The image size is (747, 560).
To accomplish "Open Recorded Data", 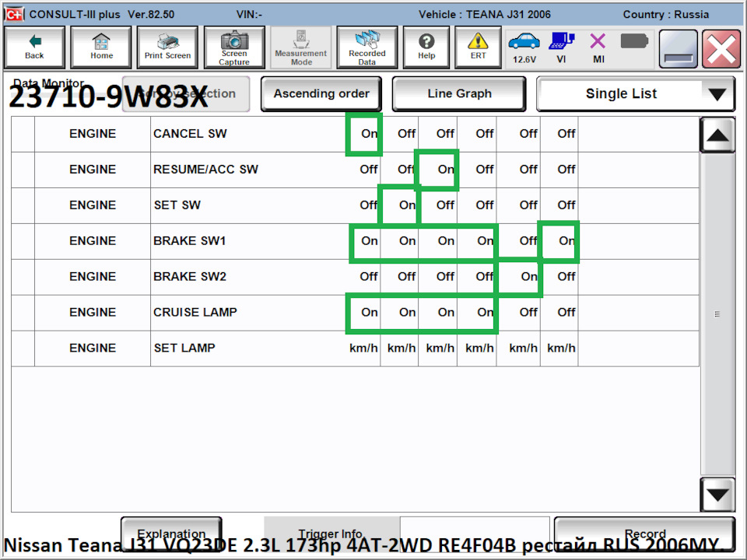I will pos(366,47).
